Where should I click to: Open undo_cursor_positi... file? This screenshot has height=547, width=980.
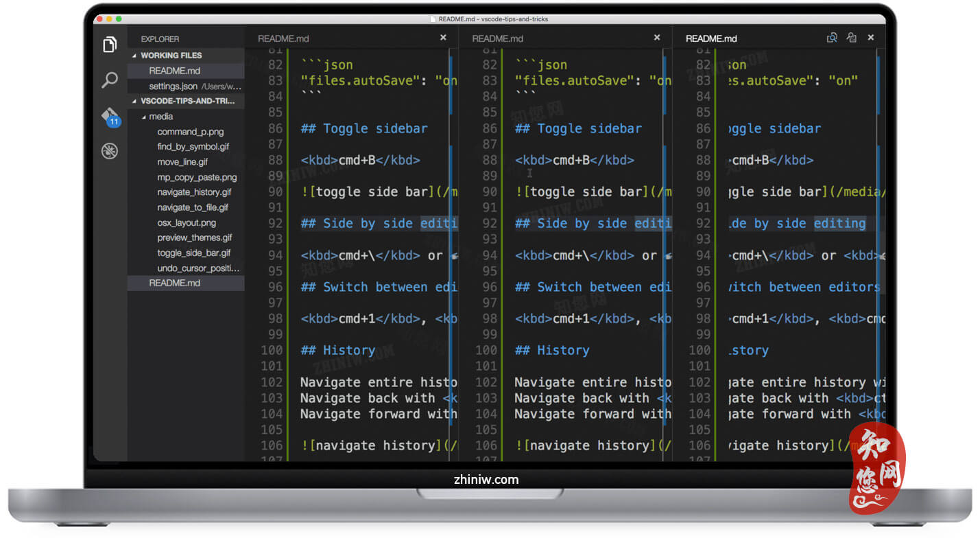click(x=198, y=268)
